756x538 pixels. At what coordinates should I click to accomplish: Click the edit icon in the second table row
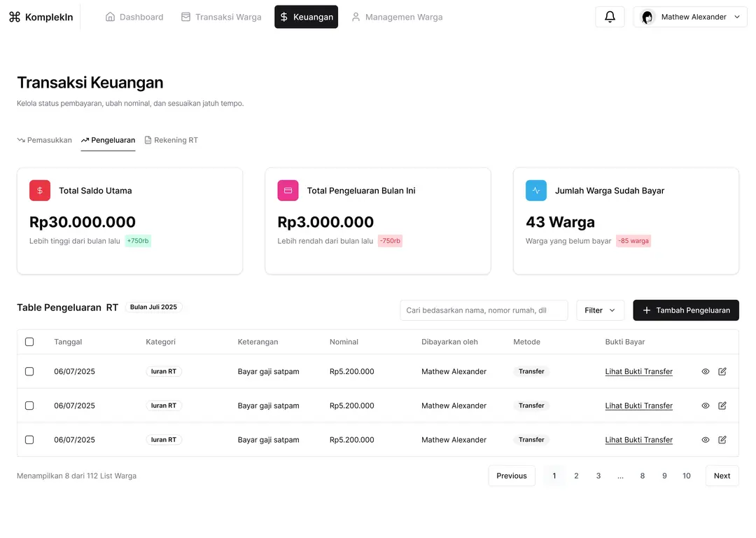(x=722, y=406)
